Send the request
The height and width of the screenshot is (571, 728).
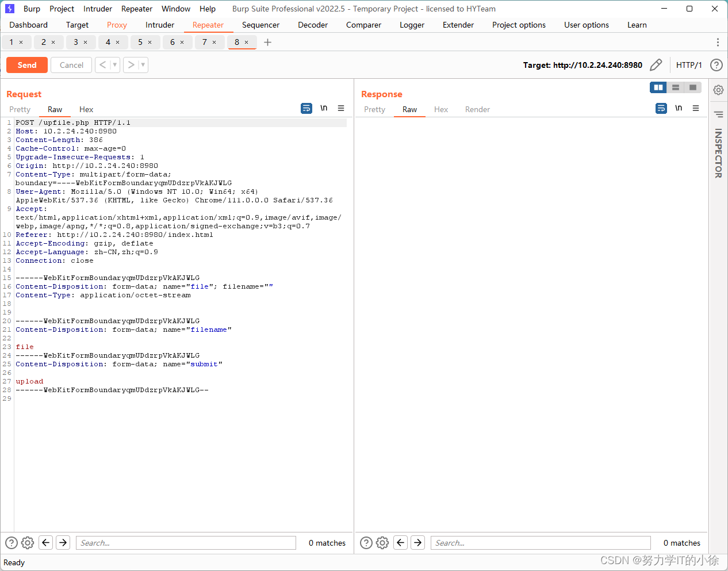pyautogui.click(x=27, y=65)
